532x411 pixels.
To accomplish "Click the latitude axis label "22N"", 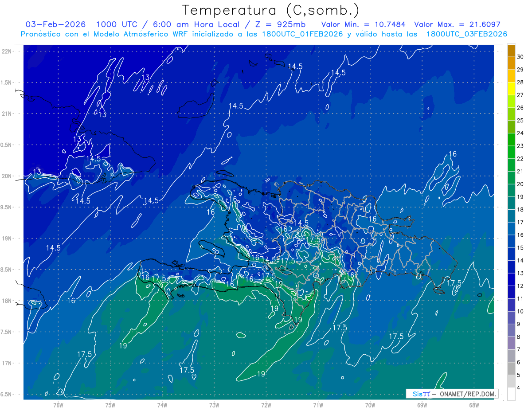I will (7, 51).
